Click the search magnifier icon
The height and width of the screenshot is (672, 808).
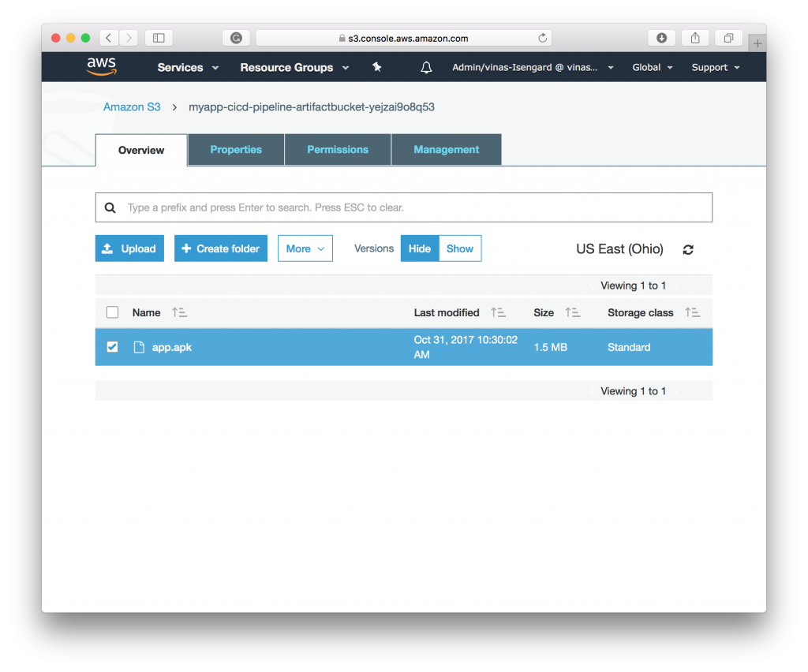coord(110,207)
